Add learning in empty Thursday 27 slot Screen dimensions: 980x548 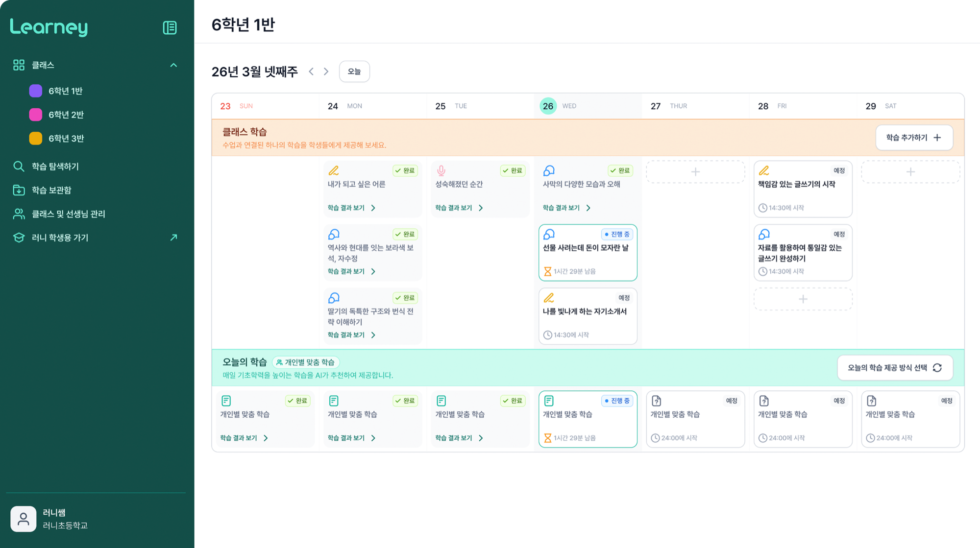pyautogui.click(x=695, y=172)
